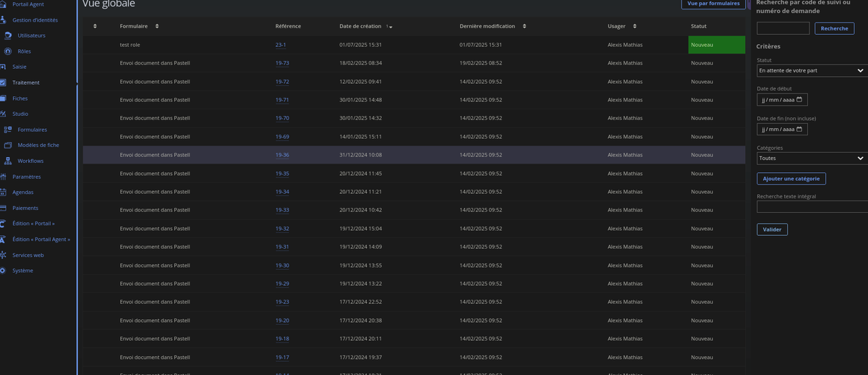
Task: Open Workflows via its sidebar icon
Action: pyautogui.click(x=8, y=161)
